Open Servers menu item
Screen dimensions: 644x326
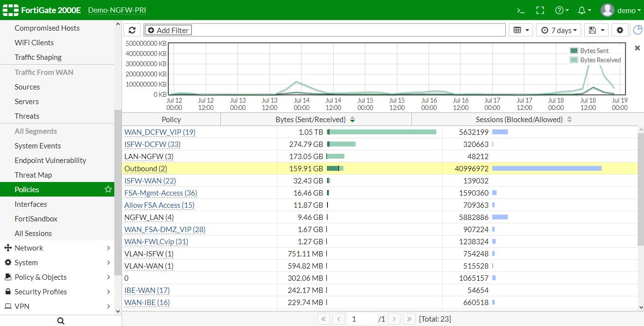click(27, 101)
